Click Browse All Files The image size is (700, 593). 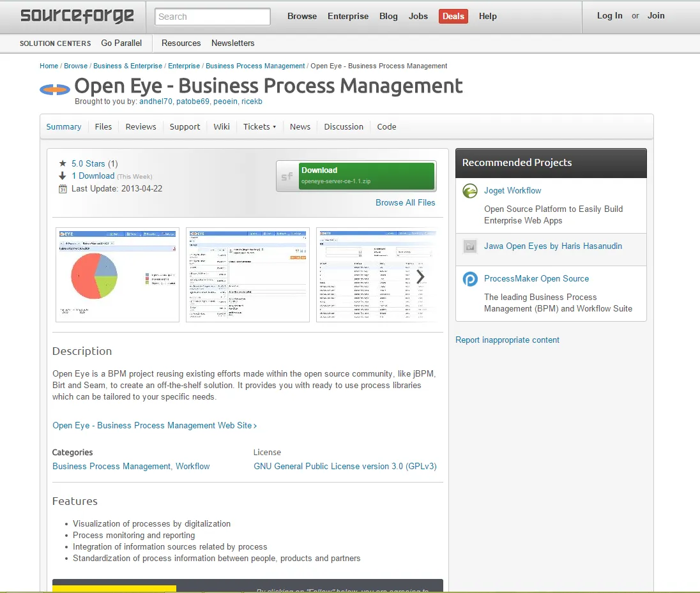pyautogui.click(x=406, y=202)
